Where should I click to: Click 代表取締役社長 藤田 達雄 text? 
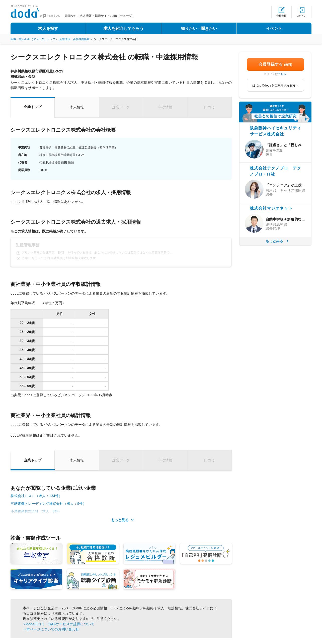point(57,163)
